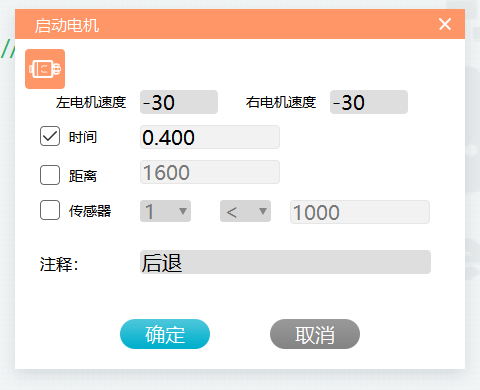Click the 注释 comment field containing 后退
480x390 pixels.
(x=285, y=262)
